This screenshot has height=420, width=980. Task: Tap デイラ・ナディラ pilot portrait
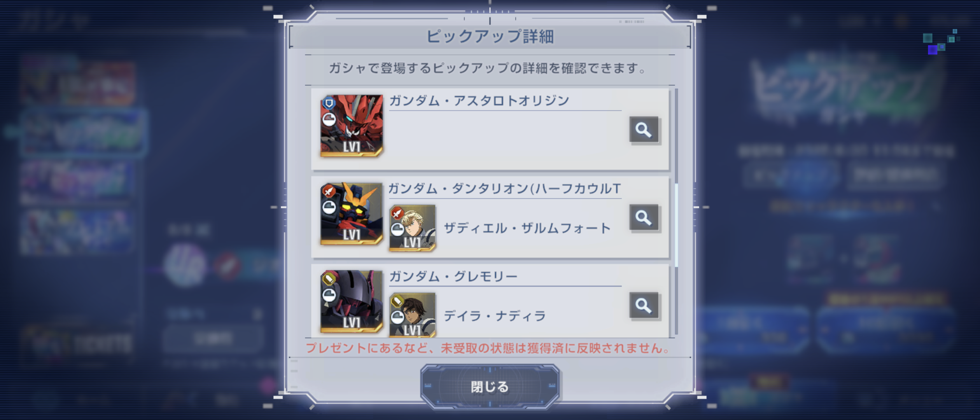[412, 315]
